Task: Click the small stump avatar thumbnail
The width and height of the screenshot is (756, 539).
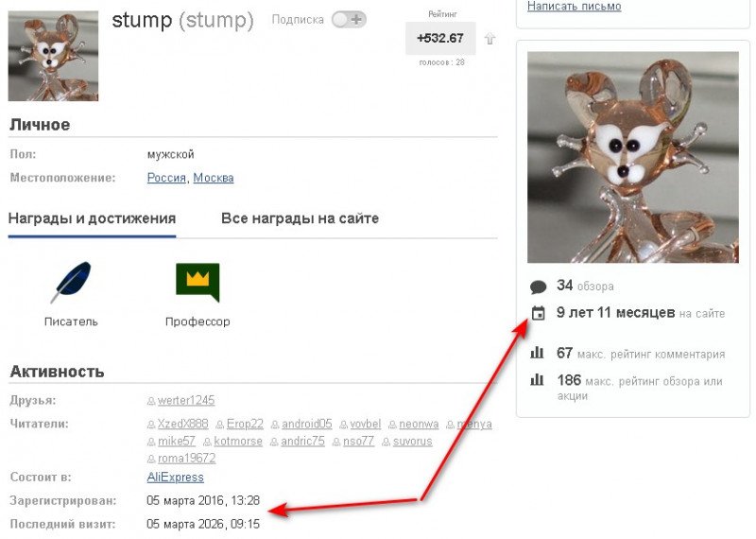Action: [53, 56]
